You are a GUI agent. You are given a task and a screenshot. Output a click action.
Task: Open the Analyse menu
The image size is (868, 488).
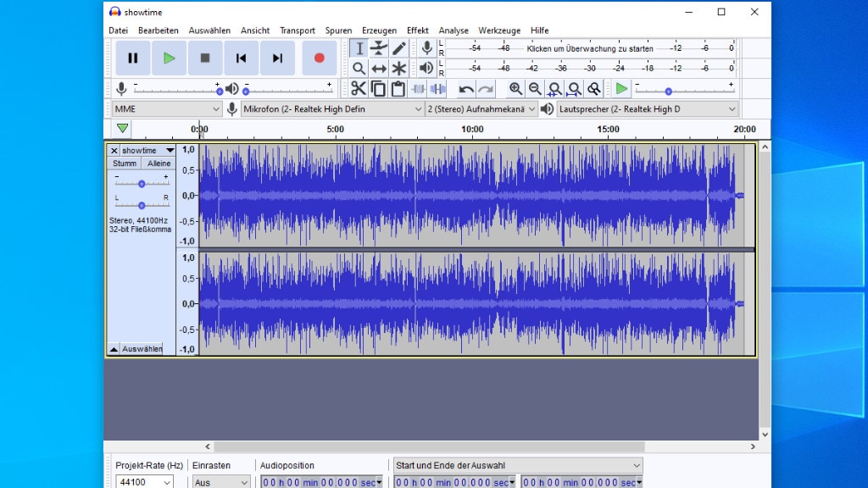pyautogui.click(x=453, y=30)
